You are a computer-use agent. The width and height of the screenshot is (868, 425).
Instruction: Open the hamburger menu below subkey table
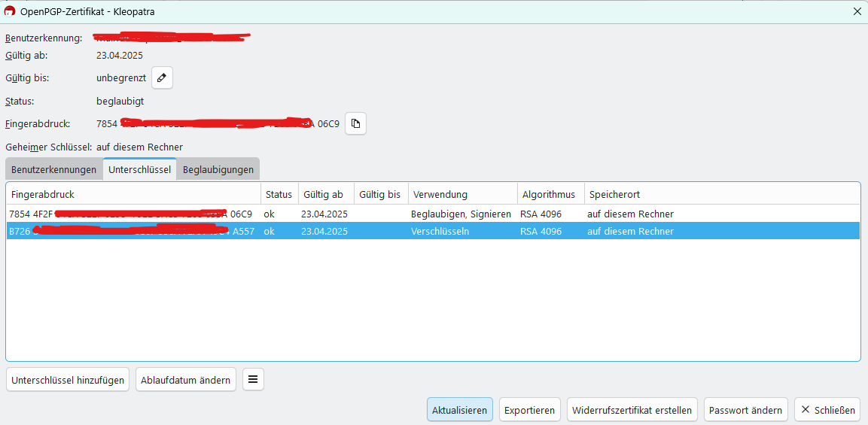(253, 380)
